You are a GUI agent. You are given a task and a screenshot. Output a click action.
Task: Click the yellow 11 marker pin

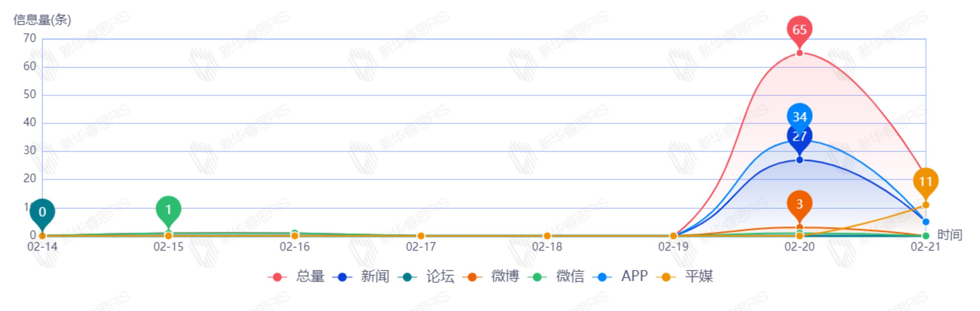click(926, 182)
